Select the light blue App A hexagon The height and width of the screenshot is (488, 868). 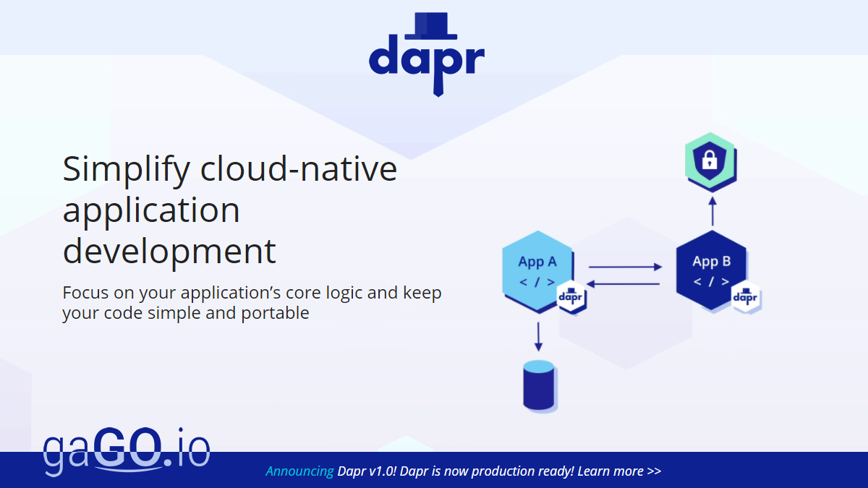click(537, 270)
